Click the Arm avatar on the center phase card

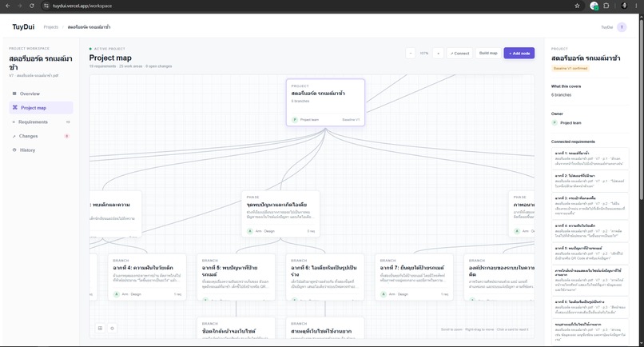(250, 231)
